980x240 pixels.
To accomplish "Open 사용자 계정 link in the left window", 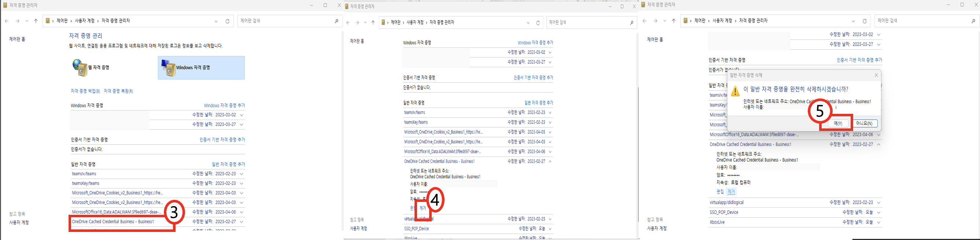I will (19, 222).
